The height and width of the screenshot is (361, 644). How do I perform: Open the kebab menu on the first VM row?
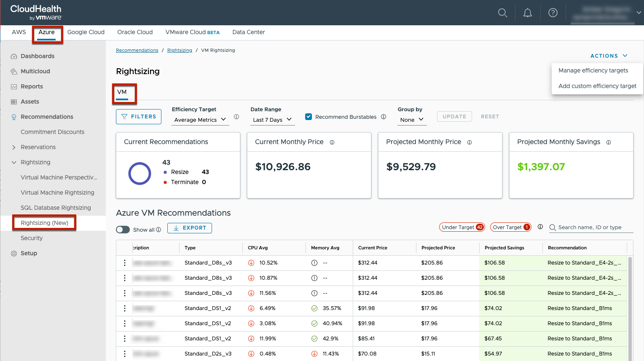(124, 262)
